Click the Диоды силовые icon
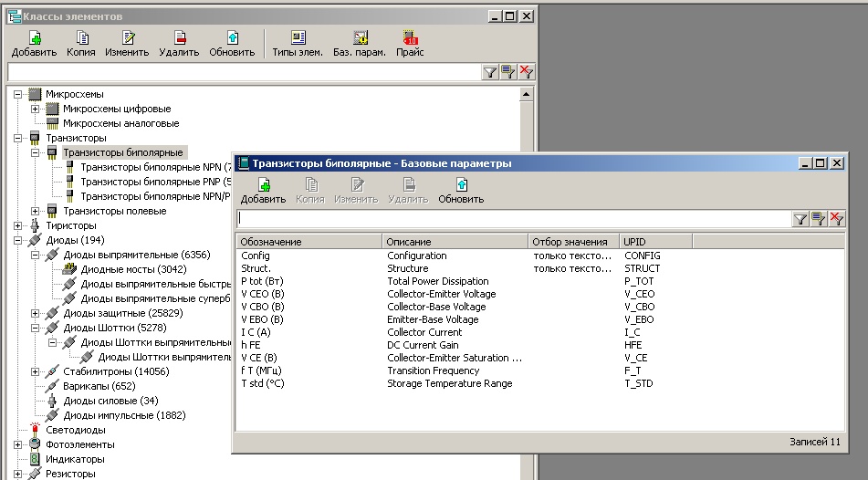The width and height of the screenshot is (868, 480). 52,401
